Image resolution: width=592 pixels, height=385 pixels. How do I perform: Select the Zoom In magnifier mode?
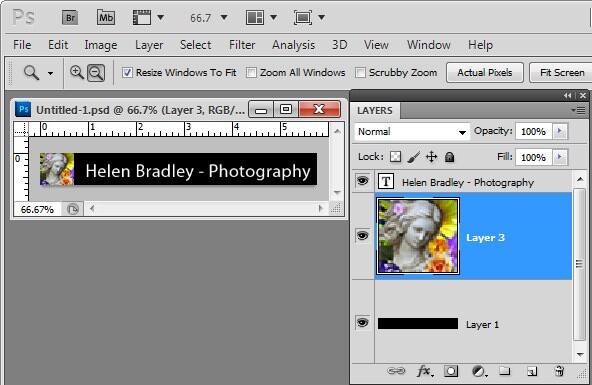[x=77, y=72]
